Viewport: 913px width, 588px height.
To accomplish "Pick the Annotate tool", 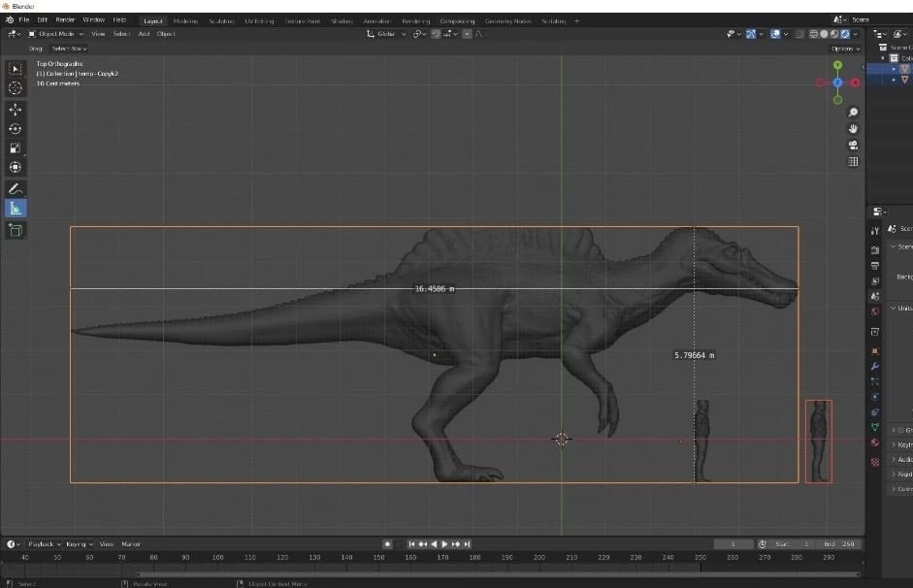I will [x=16, y=188].
